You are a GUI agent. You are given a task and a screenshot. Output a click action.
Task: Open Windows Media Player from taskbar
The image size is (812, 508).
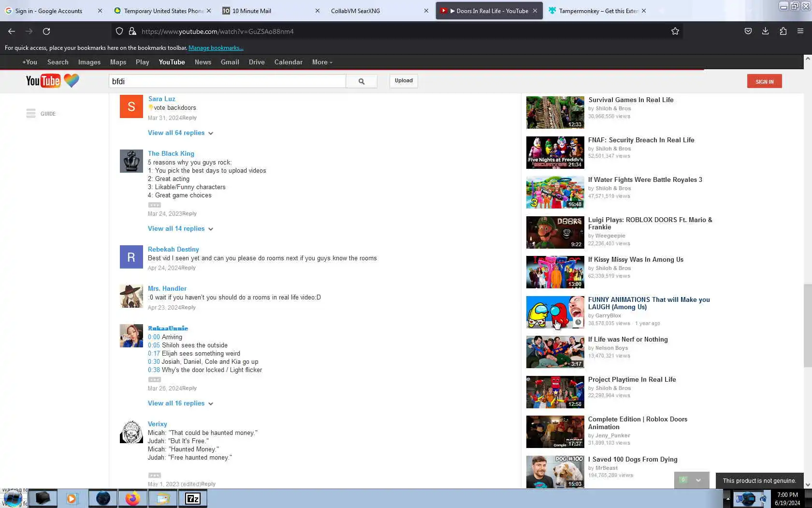[72, 498]
